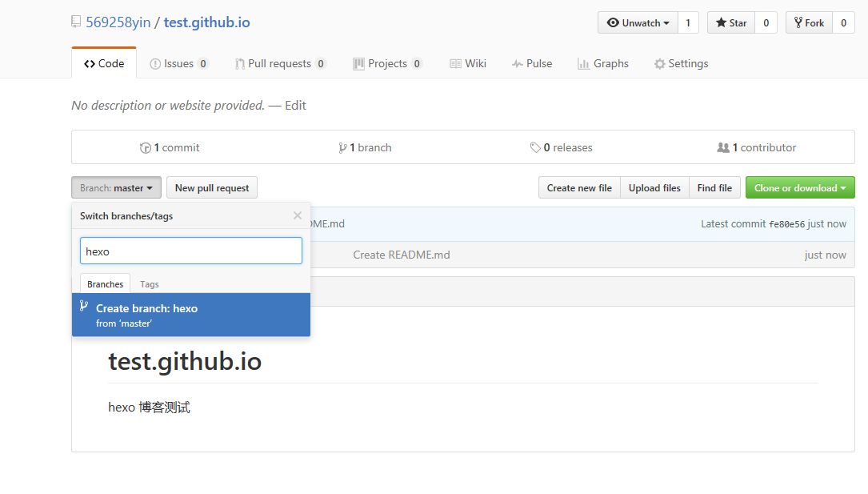Open the Clone or download dropdown
The height and width of the screenshot is (494, 868).
tap(800, 188)
